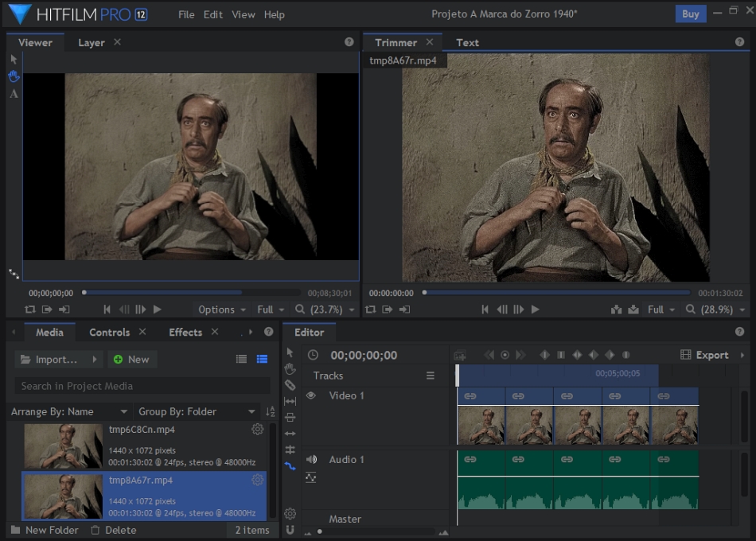756x541 pixels.
Task: Click the Search in Project Media field
Action: [x=142, y=386]
